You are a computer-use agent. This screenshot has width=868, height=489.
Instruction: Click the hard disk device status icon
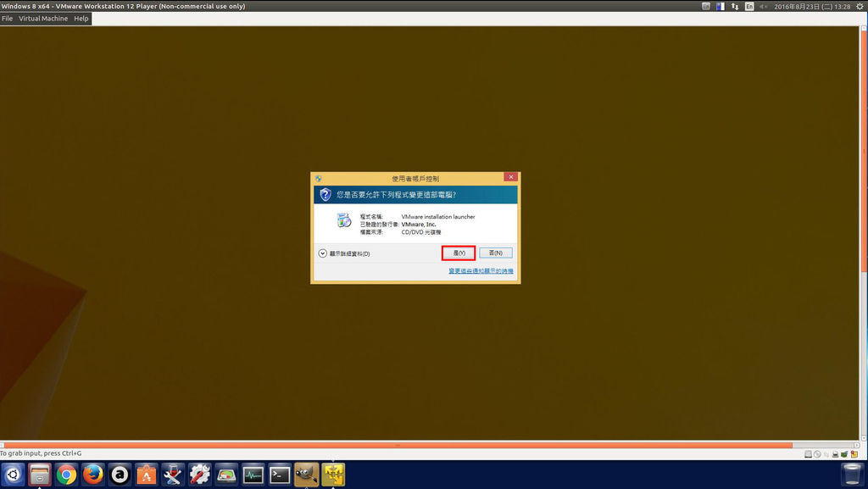(x=808, y=454)
